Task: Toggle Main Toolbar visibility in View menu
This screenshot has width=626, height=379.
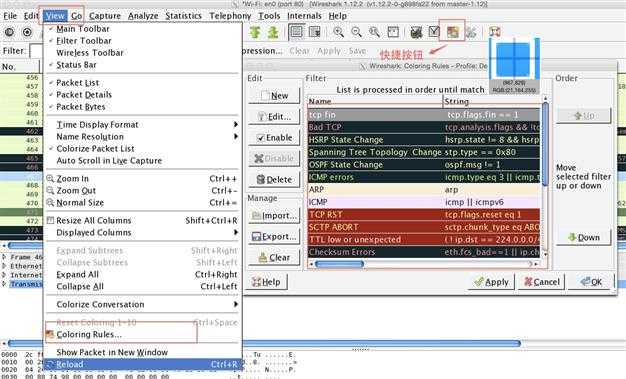Action: tap(83, 29)
